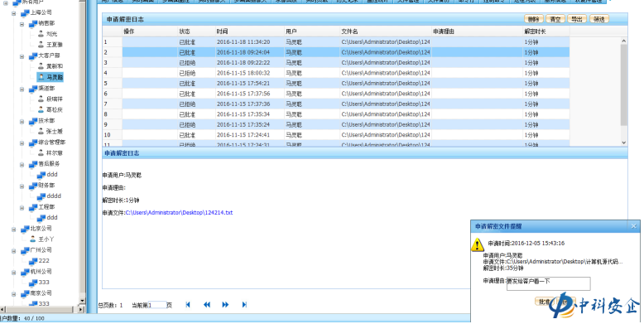Viewport: 644px width, 324px height.
Task: Go to the previous page
Action: point(207,305)
